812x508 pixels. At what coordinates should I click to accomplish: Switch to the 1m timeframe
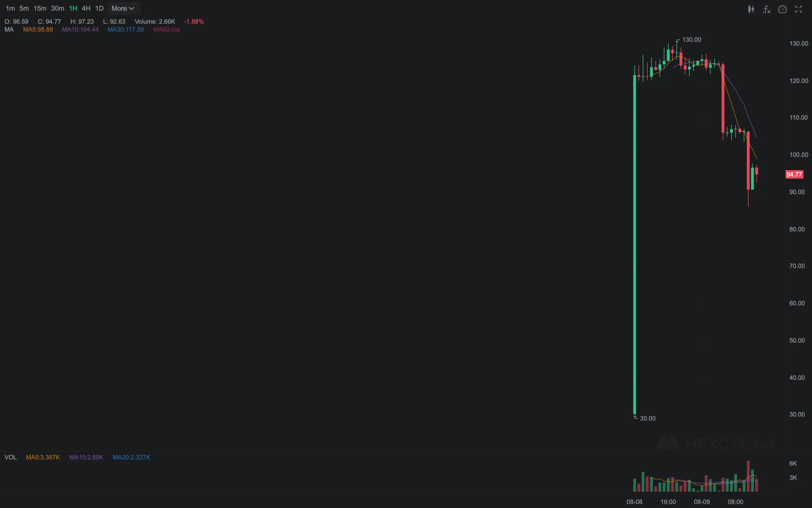[10, 8]
